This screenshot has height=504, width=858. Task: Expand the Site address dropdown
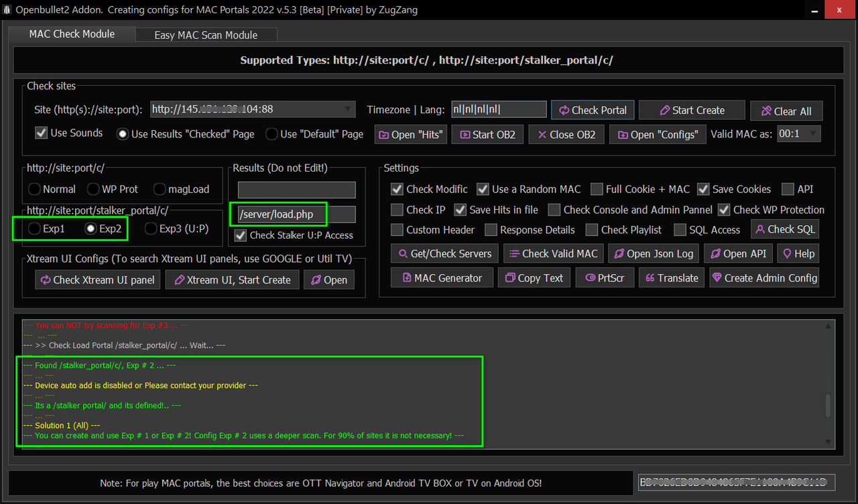point(348,109)
